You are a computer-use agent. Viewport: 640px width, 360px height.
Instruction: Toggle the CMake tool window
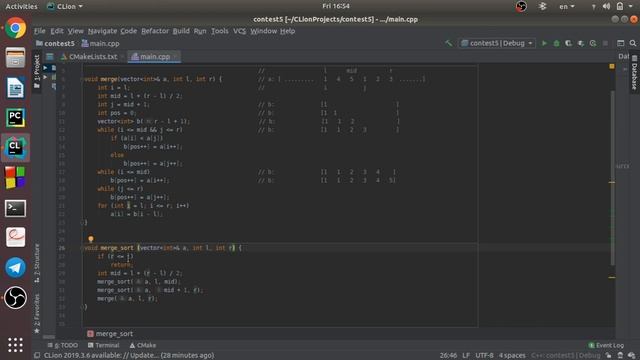point(142,345)
